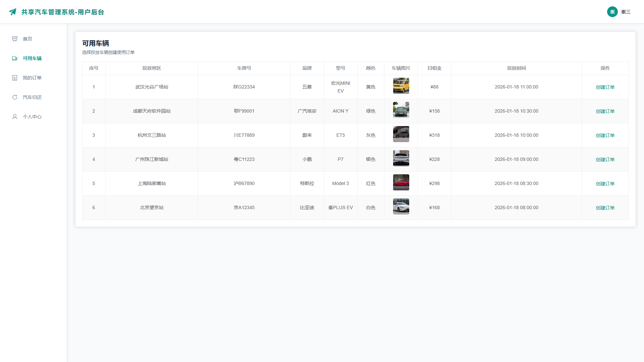644x362 pixels.
Task: Click the green 张 user avatar
Action: coord(612,12)
